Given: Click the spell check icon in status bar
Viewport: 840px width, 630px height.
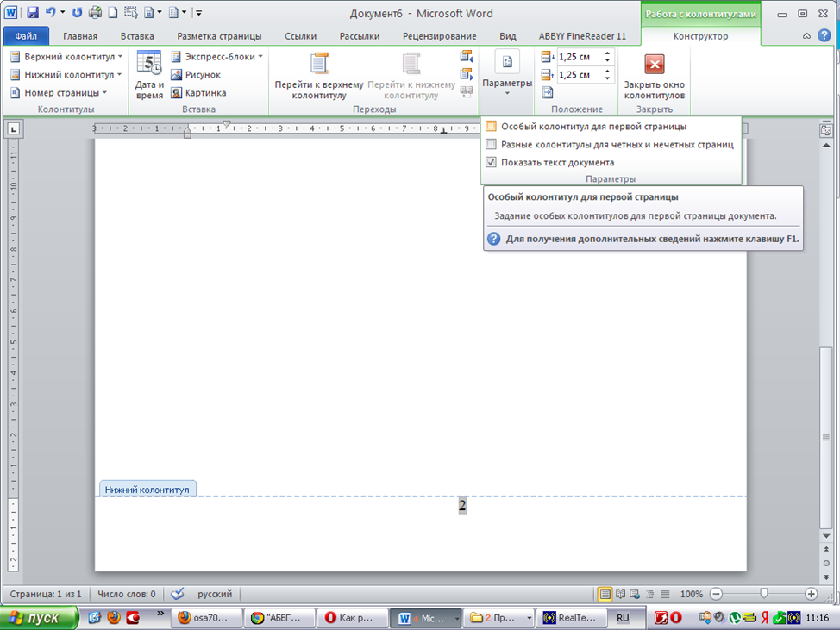Looking at the screenshot, I should [x=178, y=594].
